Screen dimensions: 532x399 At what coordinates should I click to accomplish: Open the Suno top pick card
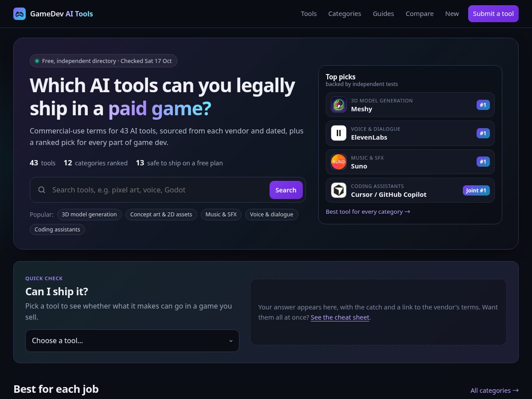[410, 162]
